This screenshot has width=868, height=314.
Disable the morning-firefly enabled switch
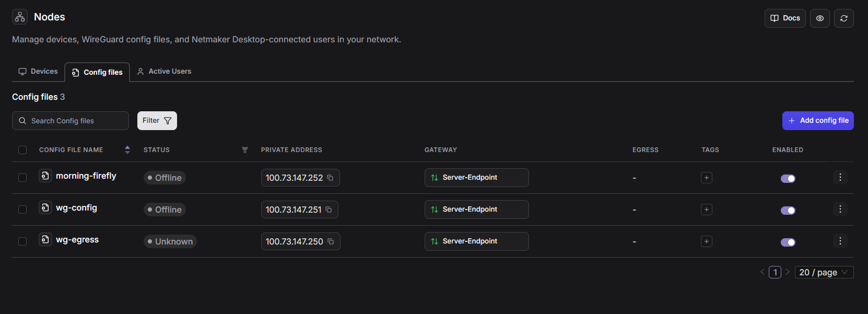[788, 179]
